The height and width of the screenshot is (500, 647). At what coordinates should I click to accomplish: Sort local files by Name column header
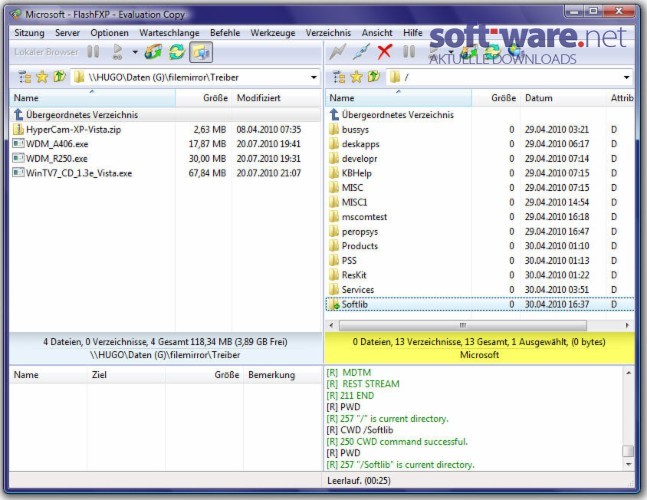92,98
